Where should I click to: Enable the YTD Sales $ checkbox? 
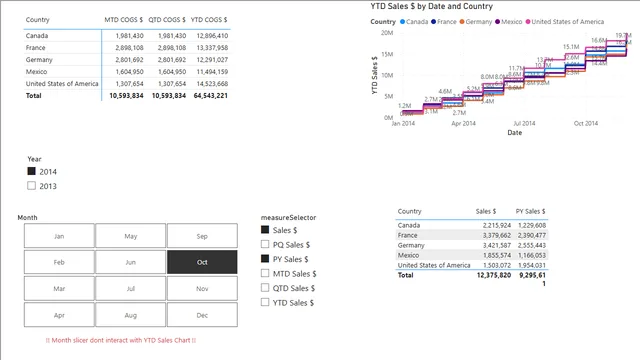coord(265,302)
